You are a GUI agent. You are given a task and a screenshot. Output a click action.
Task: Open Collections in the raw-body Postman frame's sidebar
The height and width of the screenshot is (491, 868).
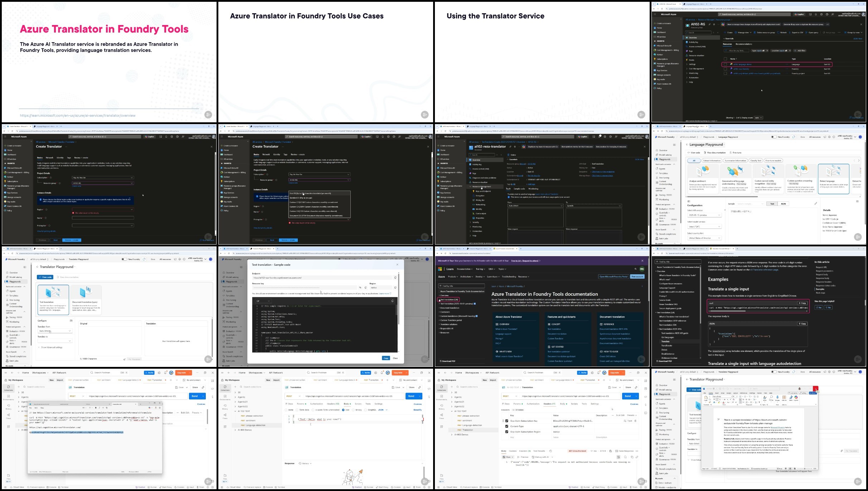tap(225, 388)
